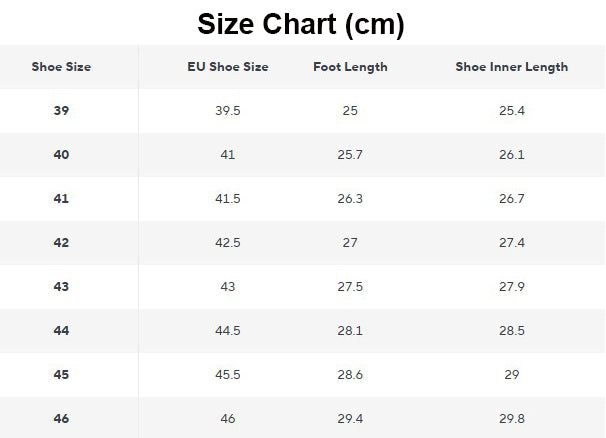Click the Shoe Inner Length column header
606x438 pixels.
pos(512,67)
